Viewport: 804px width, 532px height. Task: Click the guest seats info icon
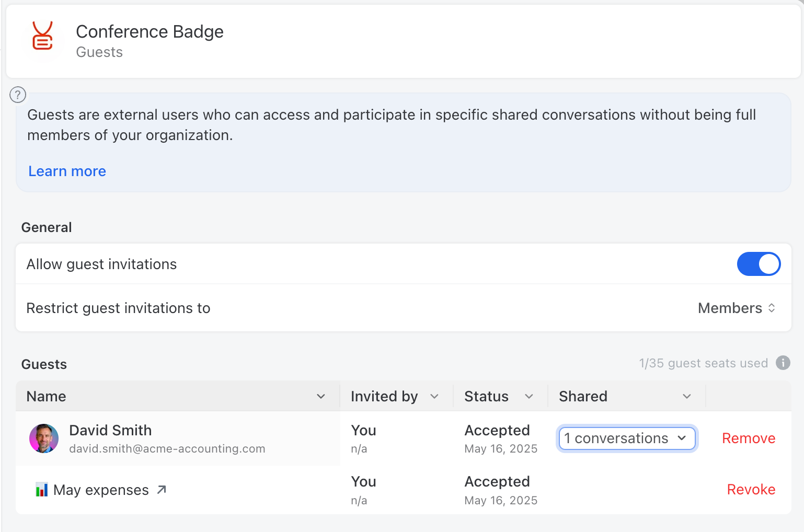[783, 363]
